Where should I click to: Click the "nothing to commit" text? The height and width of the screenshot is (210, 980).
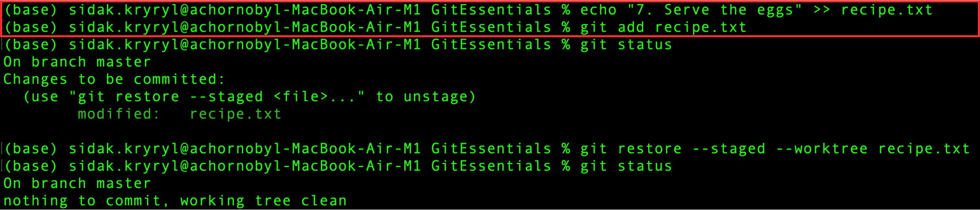click(x=82, y=201)
